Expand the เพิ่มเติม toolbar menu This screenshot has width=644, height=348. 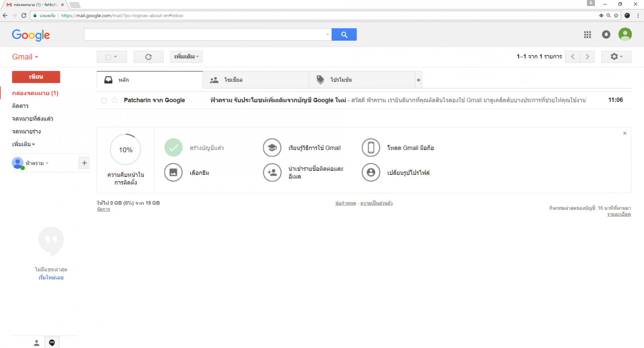click(186, 57)
